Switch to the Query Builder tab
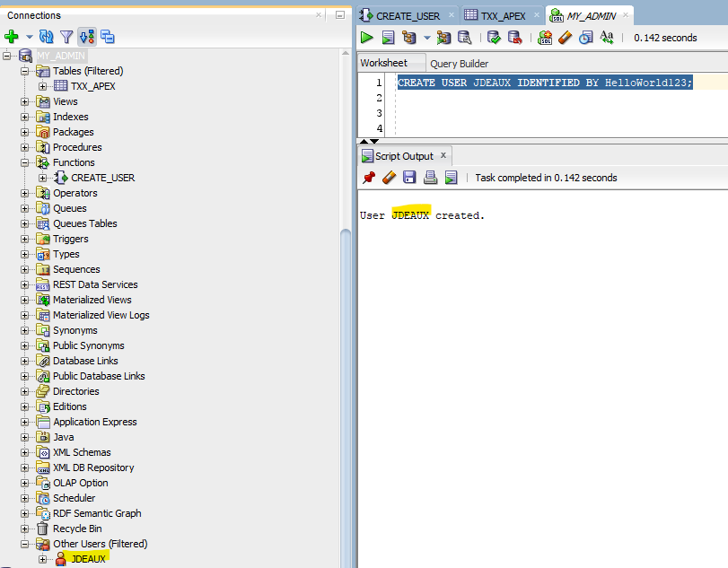The width and height of the screenshot is (728, 568). (x=460, y=64)
